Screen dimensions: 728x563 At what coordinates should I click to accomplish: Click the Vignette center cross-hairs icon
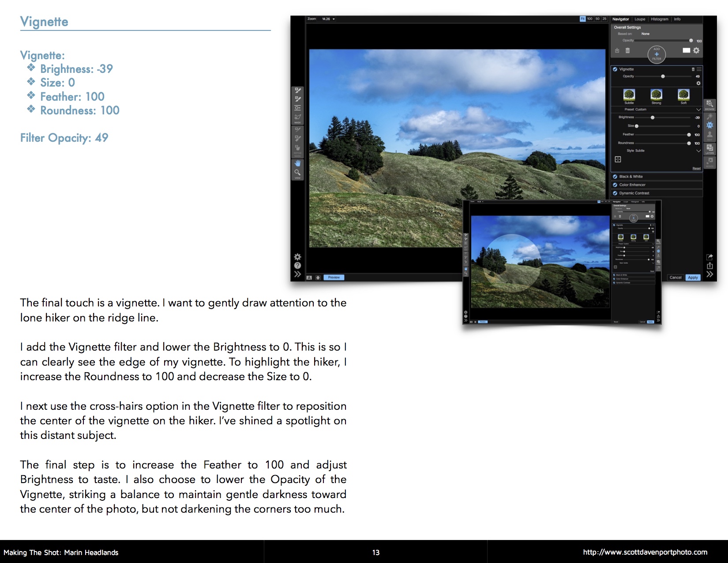coord(618,159)
